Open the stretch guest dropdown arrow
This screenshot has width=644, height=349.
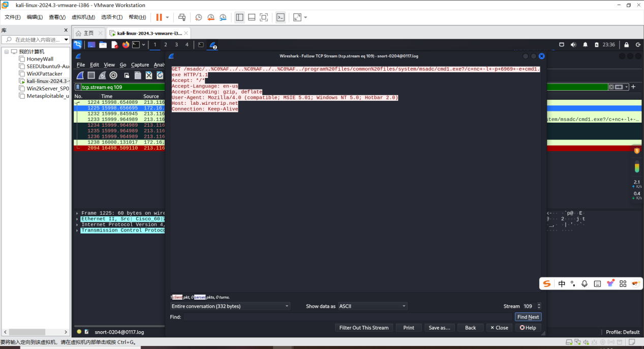click(x=305, y=17)
